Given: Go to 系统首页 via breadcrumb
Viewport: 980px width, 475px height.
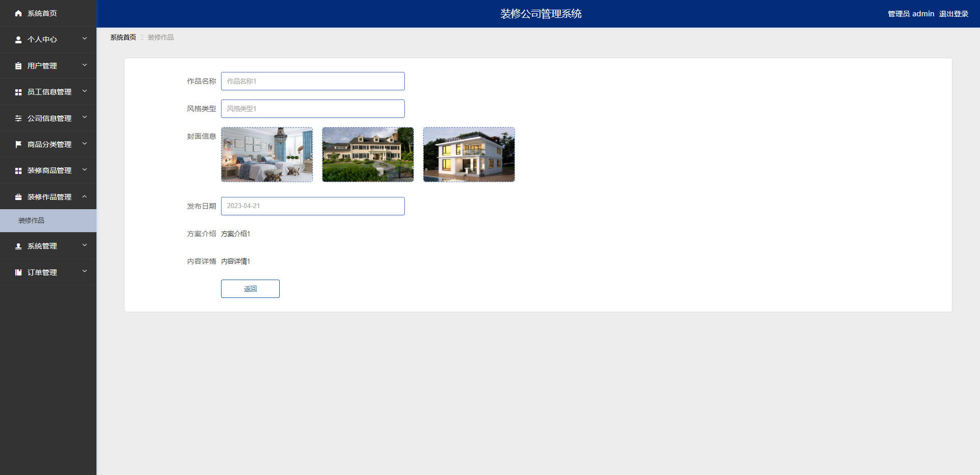Looking at the screenshot, I should pyautogui.click(x=124, y=37).
